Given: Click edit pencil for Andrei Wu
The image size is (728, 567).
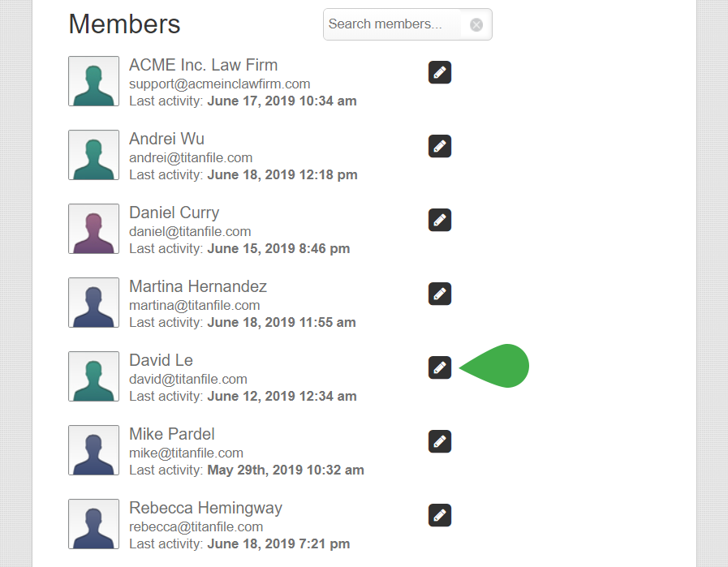Looking at the screenshot, I should click(440, 146).
